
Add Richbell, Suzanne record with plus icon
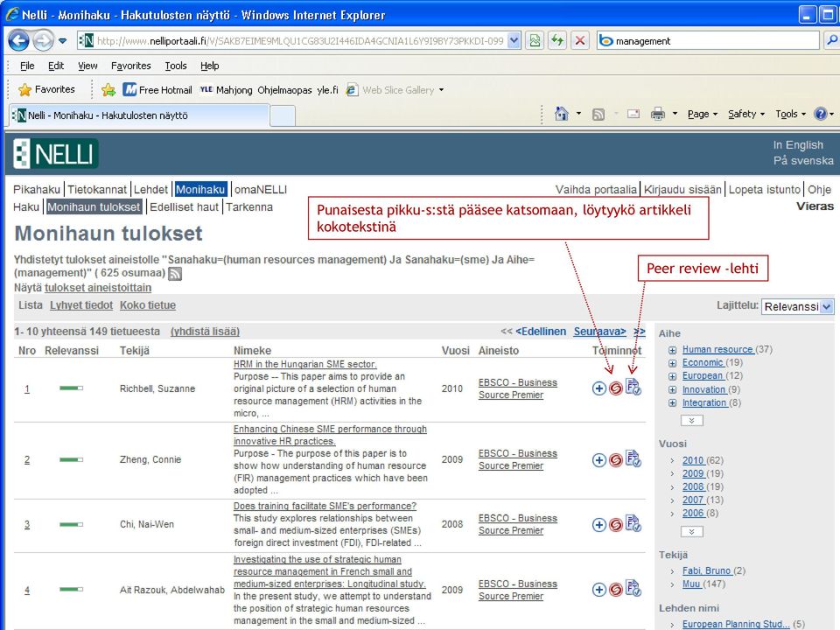598,388
